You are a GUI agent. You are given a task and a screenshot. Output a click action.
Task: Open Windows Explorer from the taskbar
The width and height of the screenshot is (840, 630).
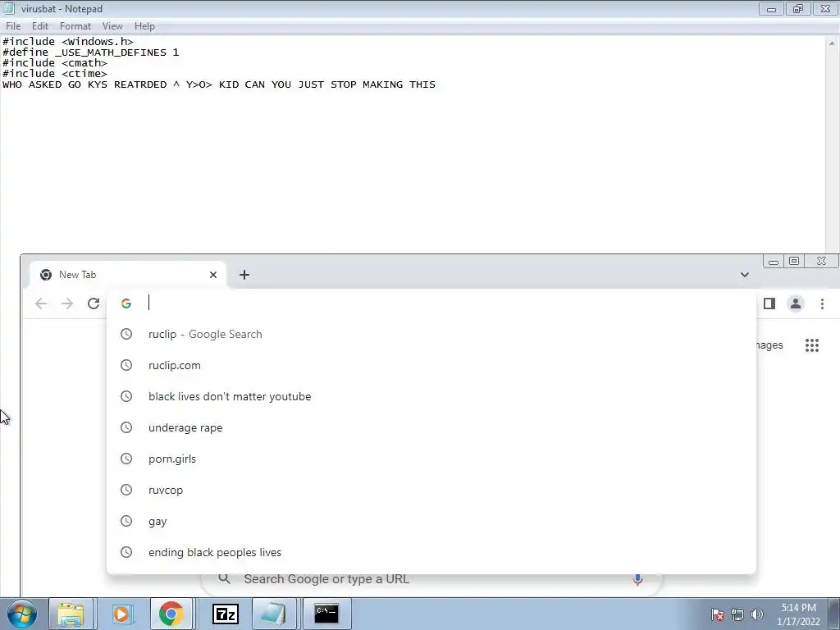[71, 614]
